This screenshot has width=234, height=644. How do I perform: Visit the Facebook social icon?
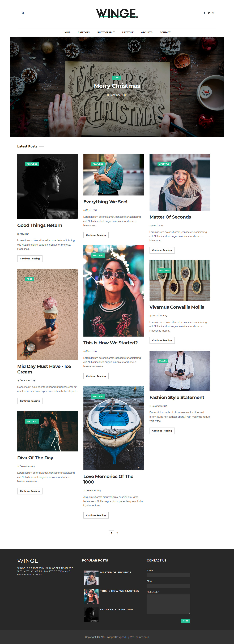204,13
